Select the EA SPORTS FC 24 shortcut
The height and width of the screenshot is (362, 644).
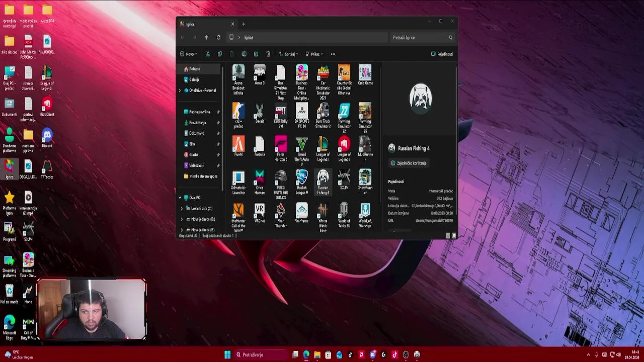coord(302,116)
